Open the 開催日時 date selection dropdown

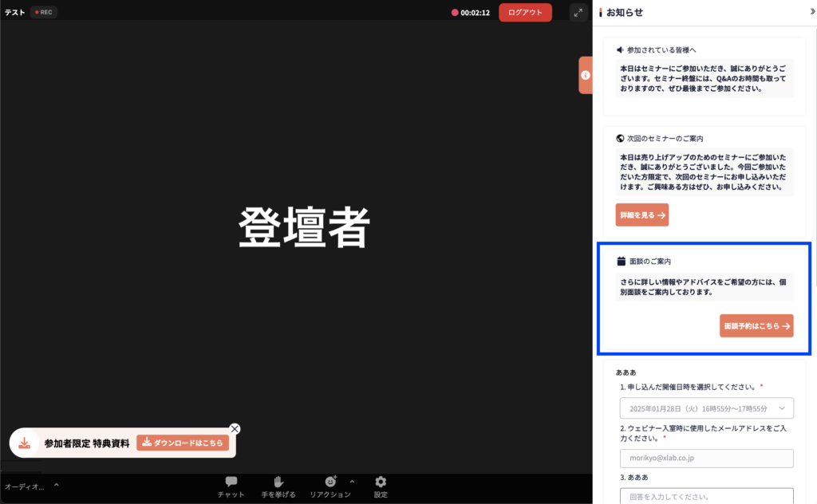[706, 408]
